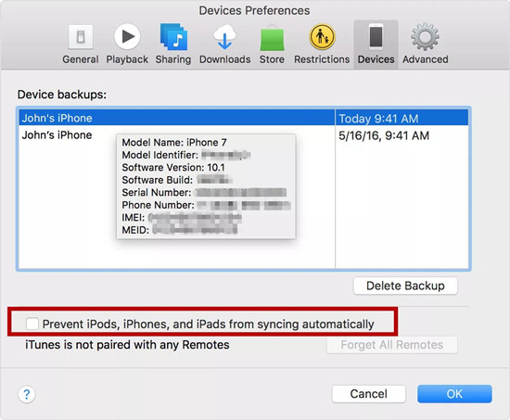Click the Device backups: label
The image size is (510, 420).
point(62,95)
